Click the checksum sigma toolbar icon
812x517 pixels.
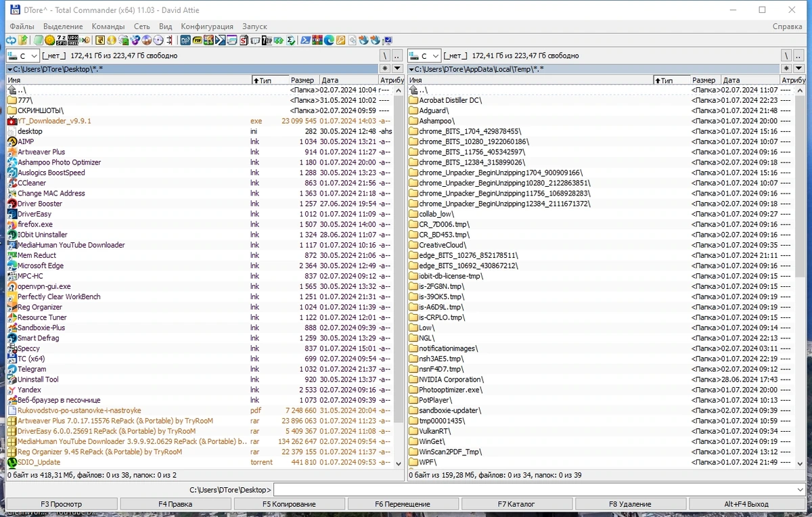point(290,40)
